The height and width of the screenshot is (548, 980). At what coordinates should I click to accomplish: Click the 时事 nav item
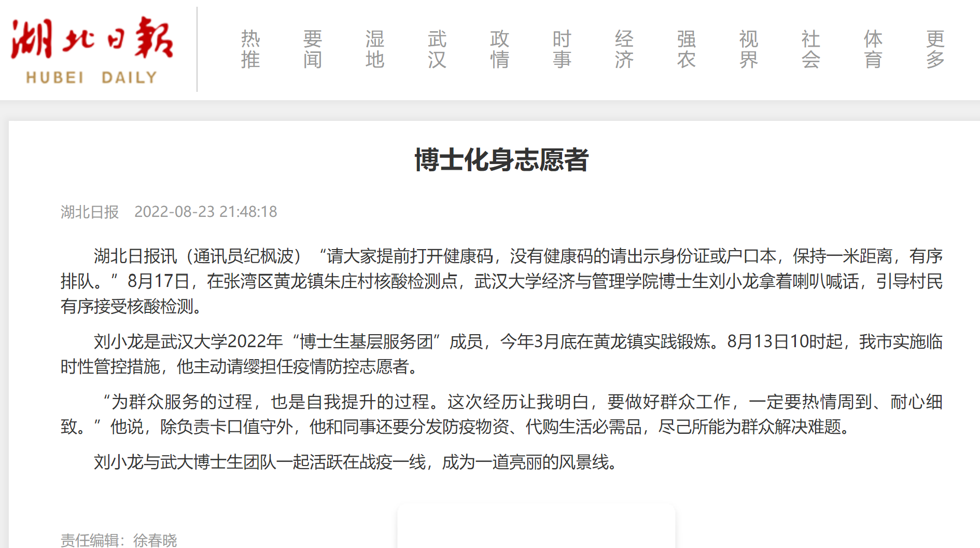click(x=562, y=49)
